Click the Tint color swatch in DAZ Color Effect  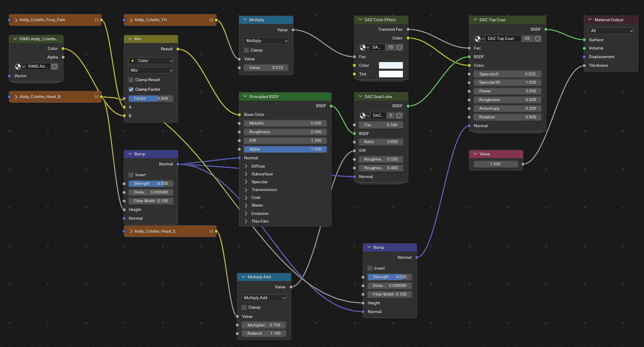point(391,74)
